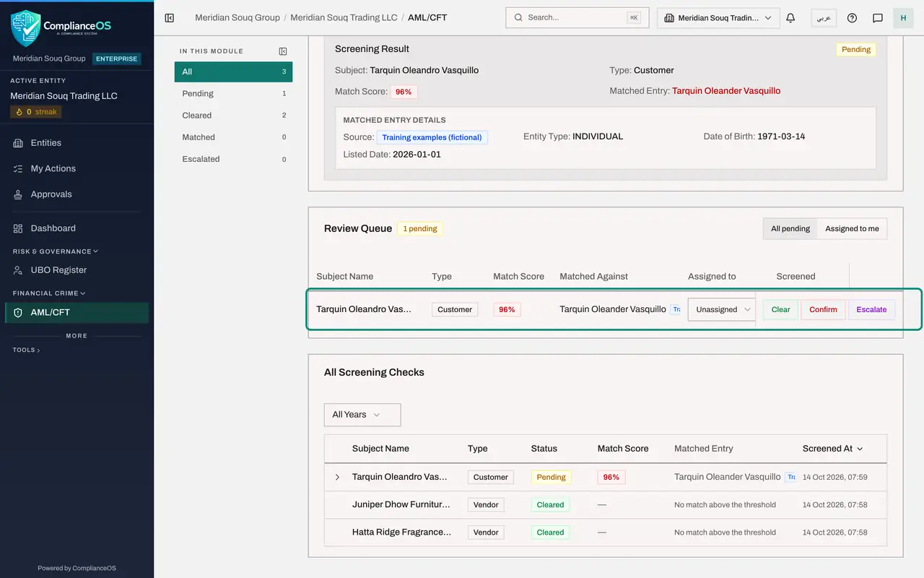This screenshot has width=924, height=578.
Task: Click the AML/CFT shield icon
Action: (x=18, y=313)
